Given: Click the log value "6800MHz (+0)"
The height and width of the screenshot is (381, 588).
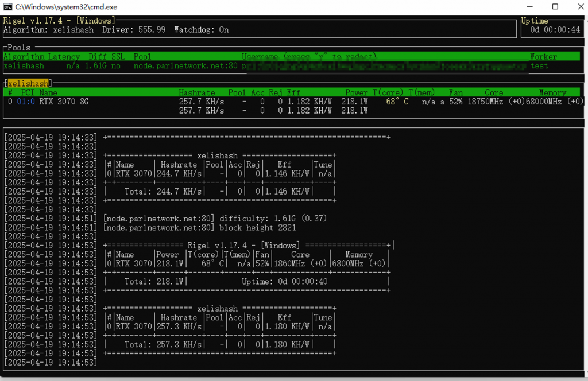Looking at the screenshot, I should point(359,263).
